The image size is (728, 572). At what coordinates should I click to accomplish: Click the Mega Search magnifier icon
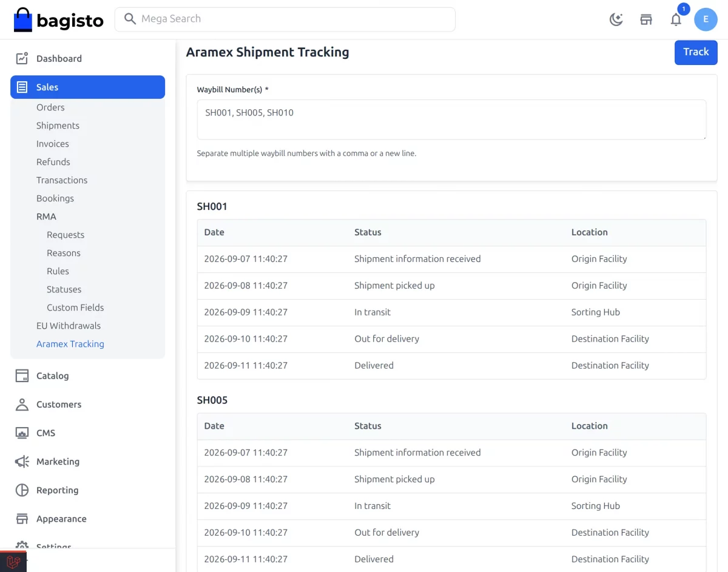click(x=130, y=19)
